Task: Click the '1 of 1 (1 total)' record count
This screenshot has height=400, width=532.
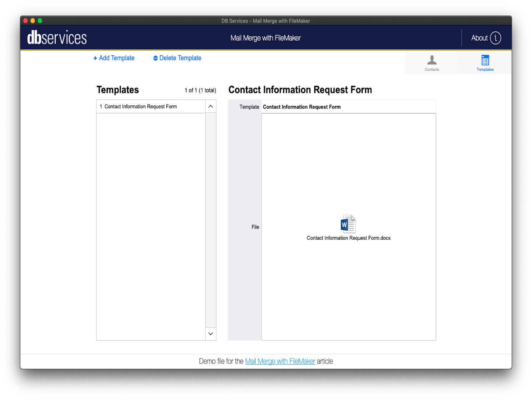Action: [x=200, y=90]
